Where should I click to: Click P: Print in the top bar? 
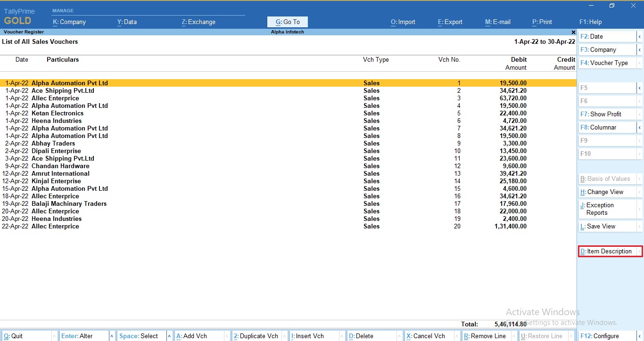pos(542,22)
